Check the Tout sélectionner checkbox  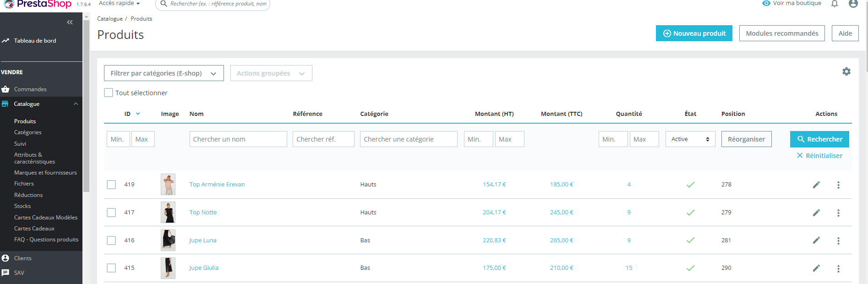109,93
